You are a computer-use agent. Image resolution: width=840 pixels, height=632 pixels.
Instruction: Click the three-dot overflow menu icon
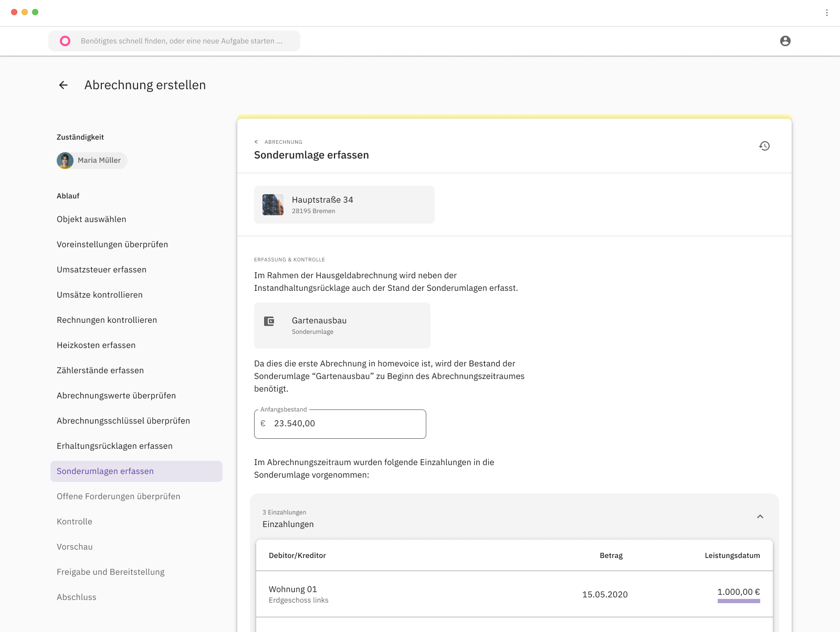coord(826,13)
